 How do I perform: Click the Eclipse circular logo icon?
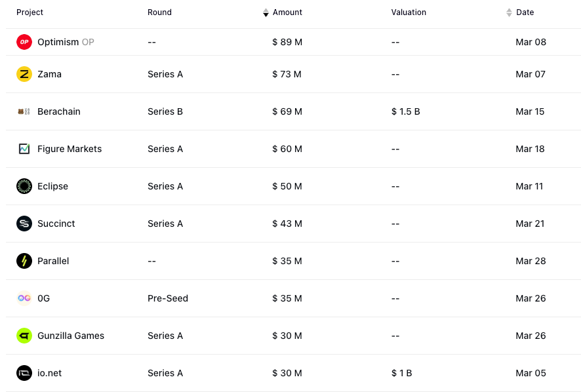pos(24,186)
